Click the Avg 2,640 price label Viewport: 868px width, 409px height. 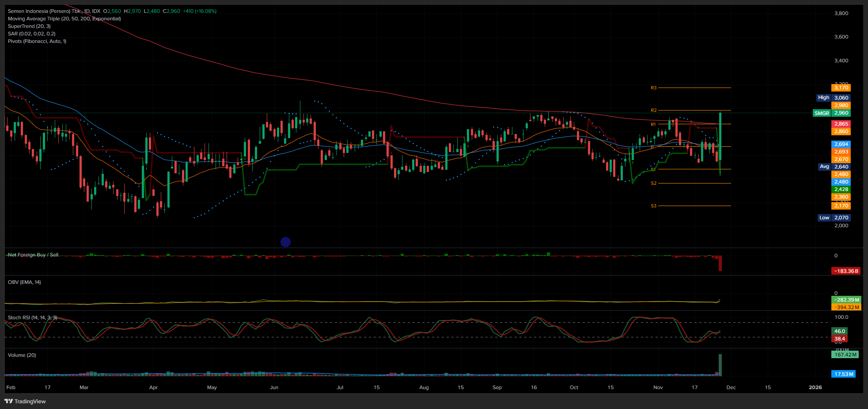pyautogui.click(x=833, y=167)
